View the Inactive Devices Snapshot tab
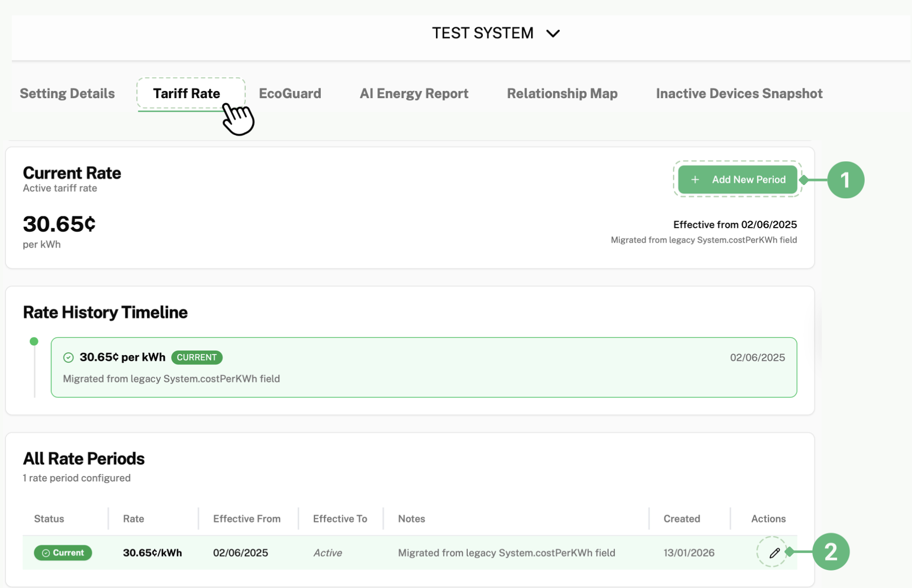912x588 pixels. pyautogui.click(x=739, y=94)
